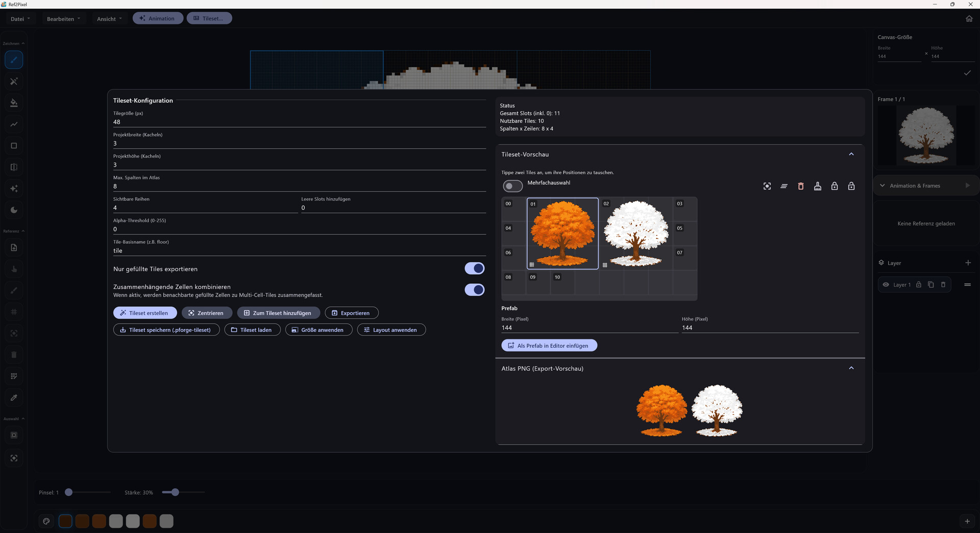Screen dimensions: 980x533
Task: Open the Home screen via the house icon
Action: click(x=969, y=18)
